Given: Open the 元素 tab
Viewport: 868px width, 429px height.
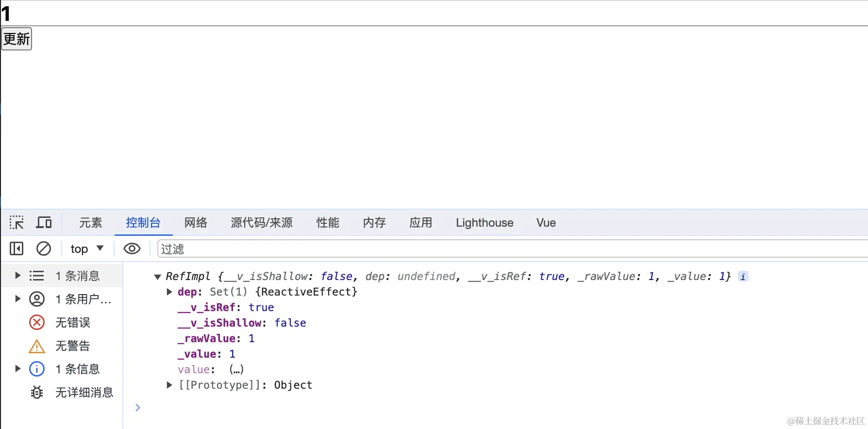Looking at the screenshot, I should coord(91,223).
